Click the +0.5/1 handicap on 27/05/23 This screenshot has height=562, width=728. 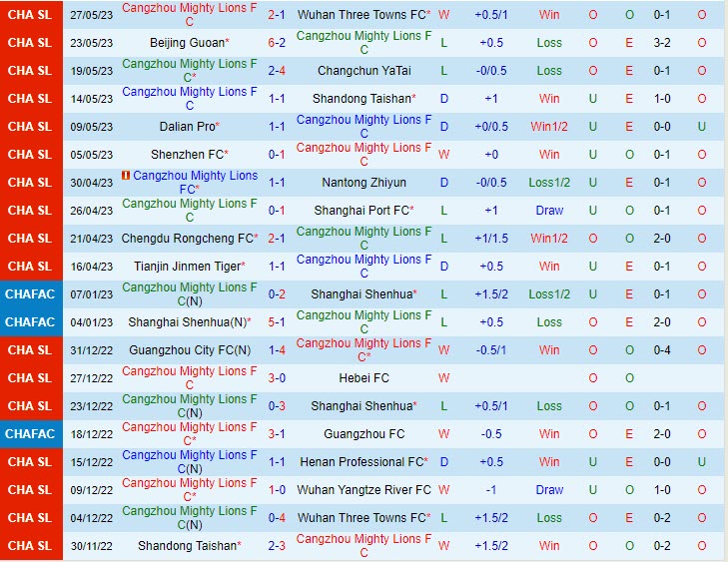[x=491, y=15]
